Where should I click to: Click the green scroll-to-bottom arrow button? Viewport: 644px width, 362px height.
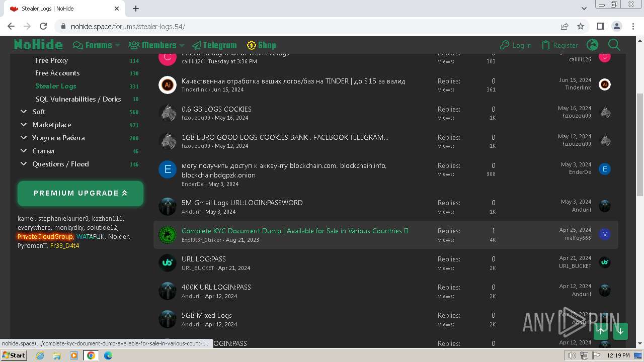(620, 331)
